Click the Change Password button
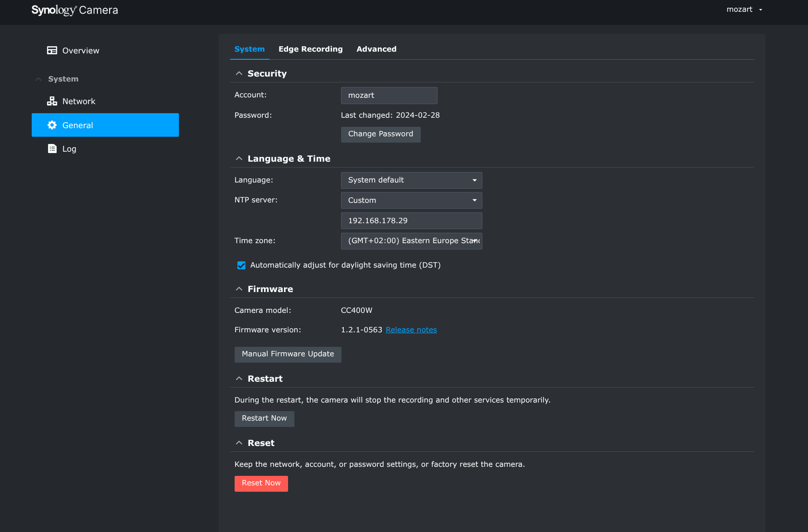Image resolution: width=808 pixels, height=532 pixels. point(380,134)
